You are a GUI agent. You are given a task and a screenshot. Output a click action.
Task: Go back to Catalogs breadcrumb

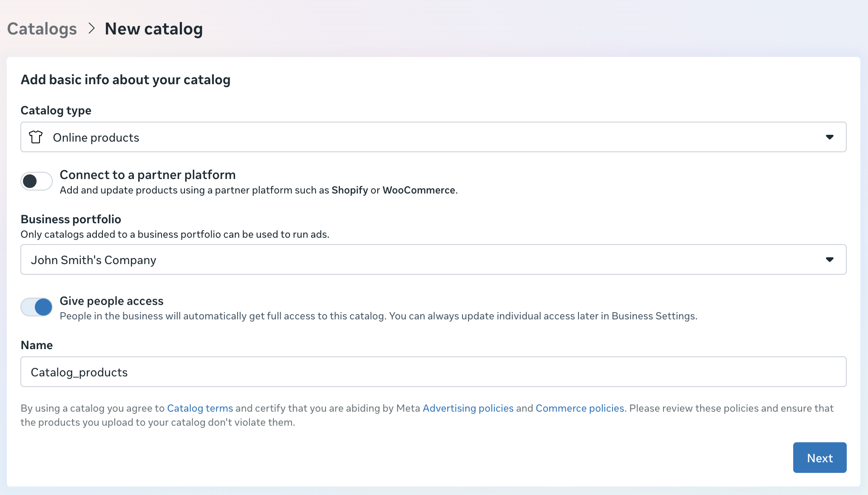point(42,29)
